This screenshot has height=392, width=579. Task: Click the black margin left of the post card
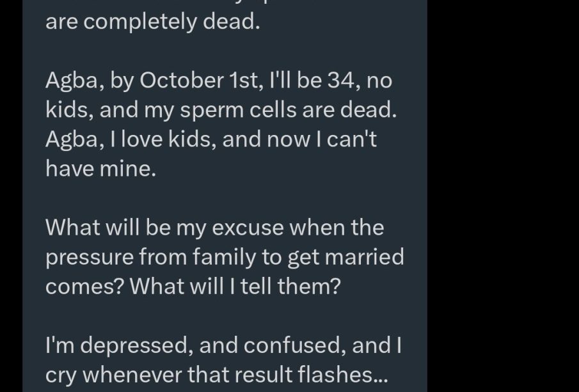click(11, 196)
